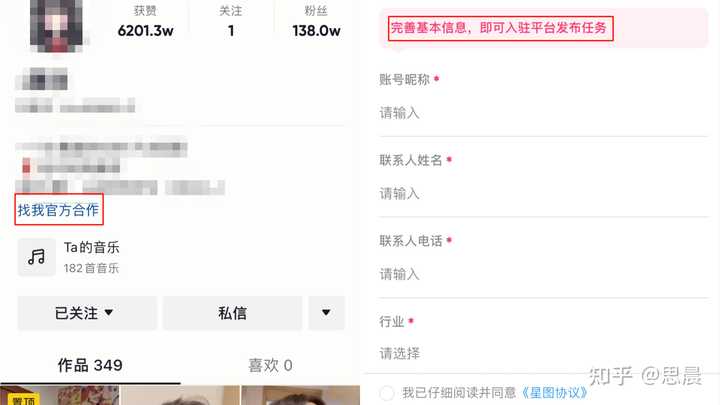
Task: Open the 行业 请选择 selector
Action: point(543,354)
